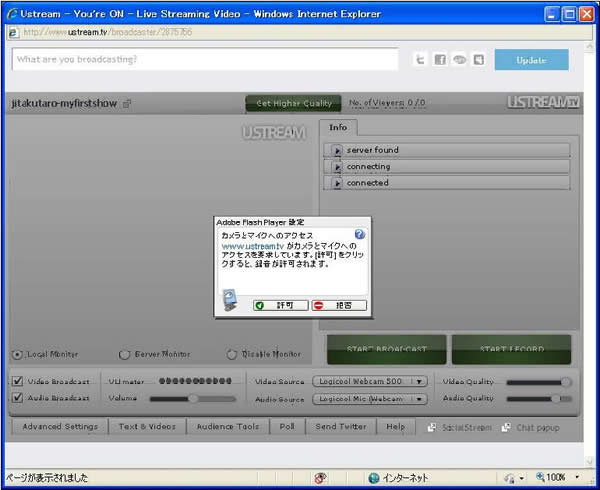This screenshot has height=490, width=600.
Task: Click the 拒否 deny button in Flash dialog
Action: [339, 305]
